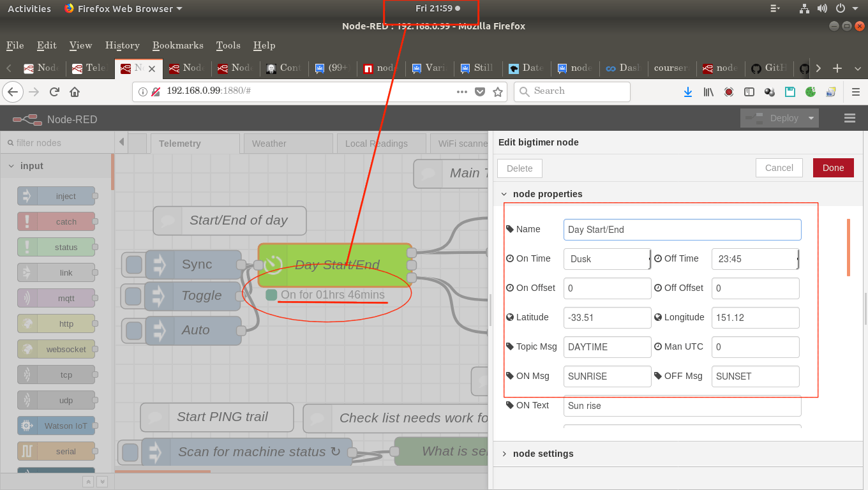Open the Node-RED hamburger menu
Screen dimensions: 868x490
(x=849, y=118)
